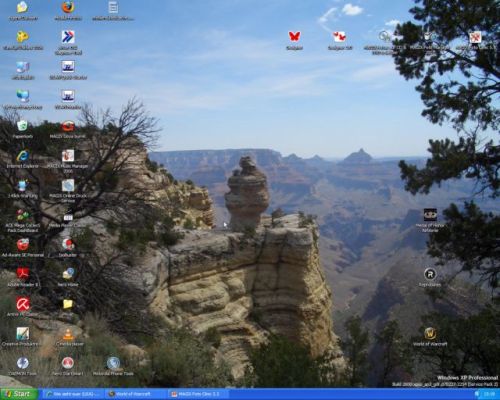This screenshot has height=400, width=500.
Task: Click the system tray clock
Action: pyautogui.click(x=489, y=394)
